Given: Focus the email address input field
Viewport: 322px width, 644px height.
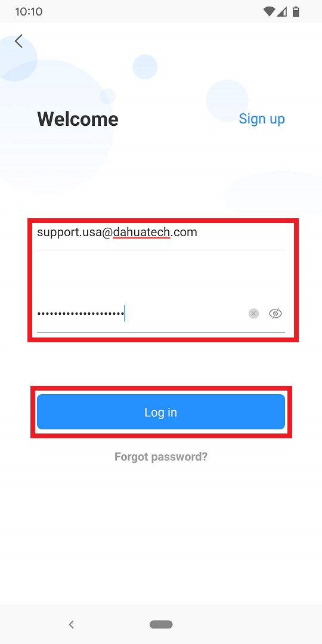Looking at the screenshot, I should 160,233.
